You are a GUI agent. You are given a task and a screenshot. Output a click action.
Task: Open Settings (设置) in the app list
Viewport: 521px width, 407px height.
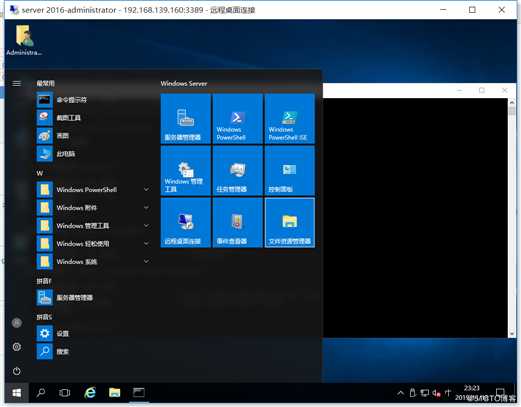(x=93, y=334)
